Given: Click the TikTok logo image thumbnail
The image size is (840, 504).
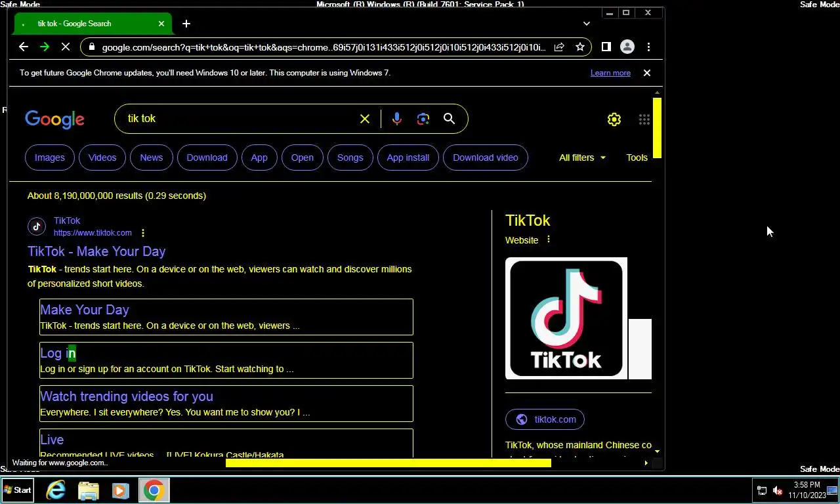Looking at the screenshot, I should tap(566, 318).
